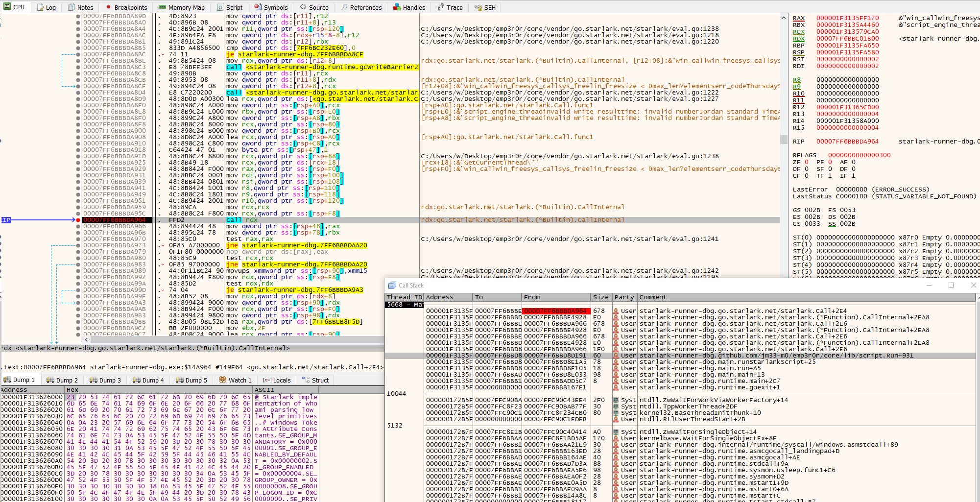Click the Memory Map green chip icon
980x502 pixels.
click(x=163, y=7)
